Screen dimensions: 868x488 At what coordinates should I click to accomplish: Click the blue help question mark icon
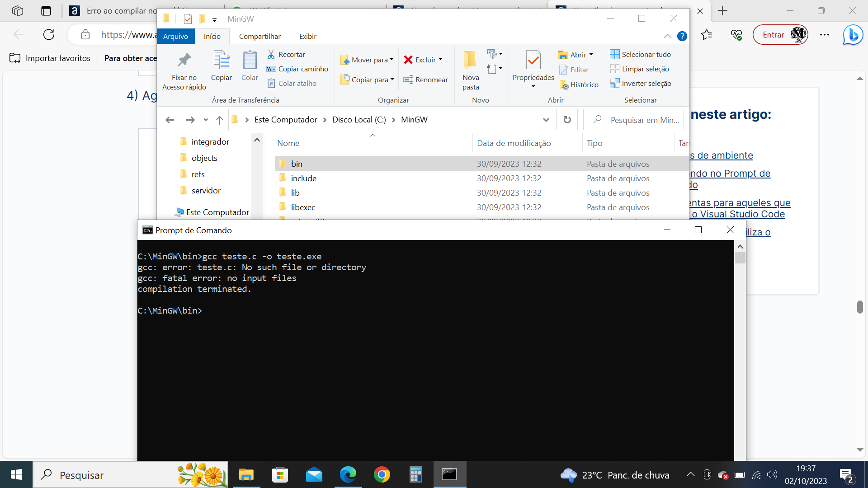point(682,36)
